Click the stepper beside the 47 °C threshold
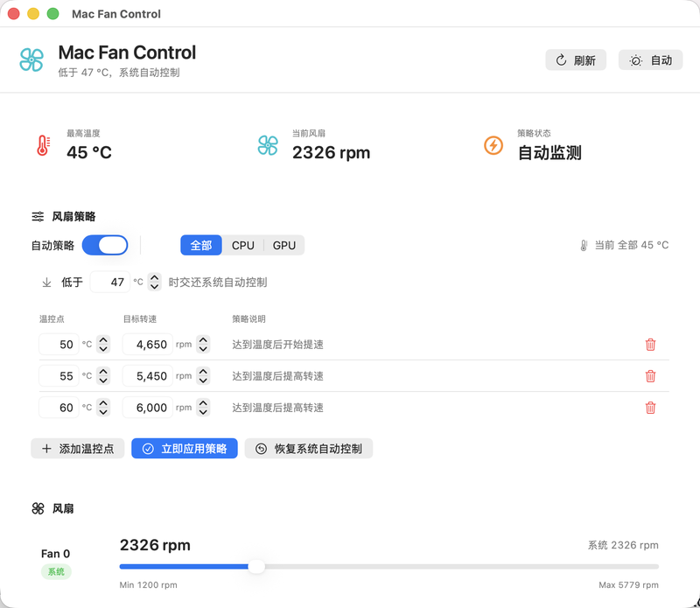 155,282
